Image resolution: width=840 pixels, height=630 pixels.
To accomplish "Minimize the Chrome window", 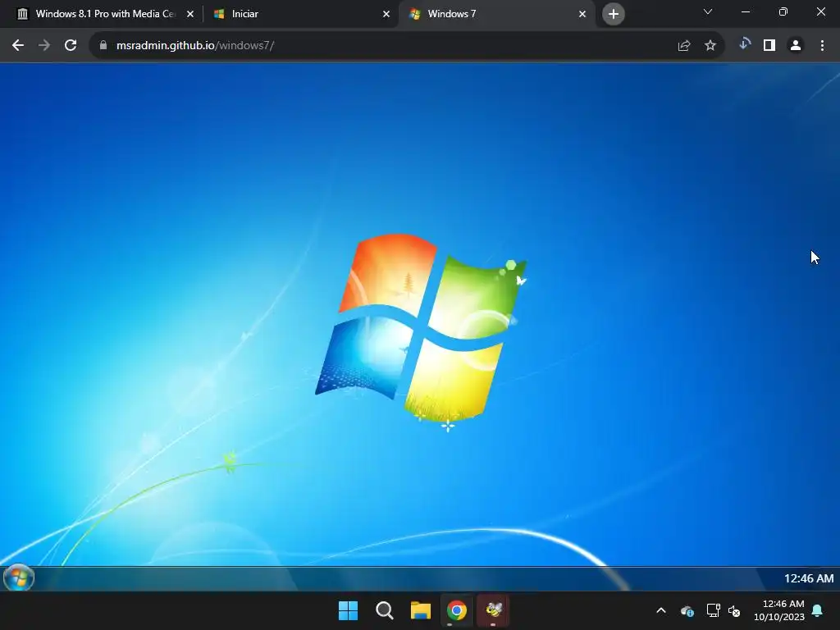I will (x=745, y=11).
